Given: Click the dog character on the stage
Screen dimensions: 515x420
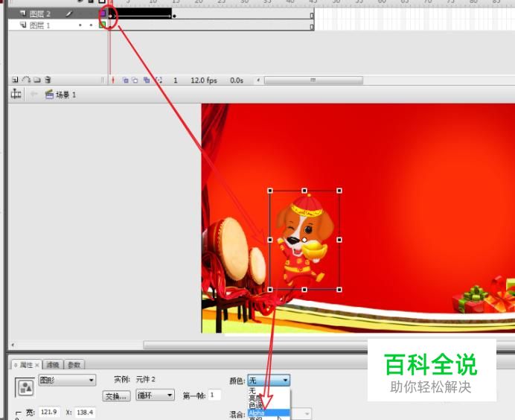Looking at the screenshot, I should (x=304, y=241).
